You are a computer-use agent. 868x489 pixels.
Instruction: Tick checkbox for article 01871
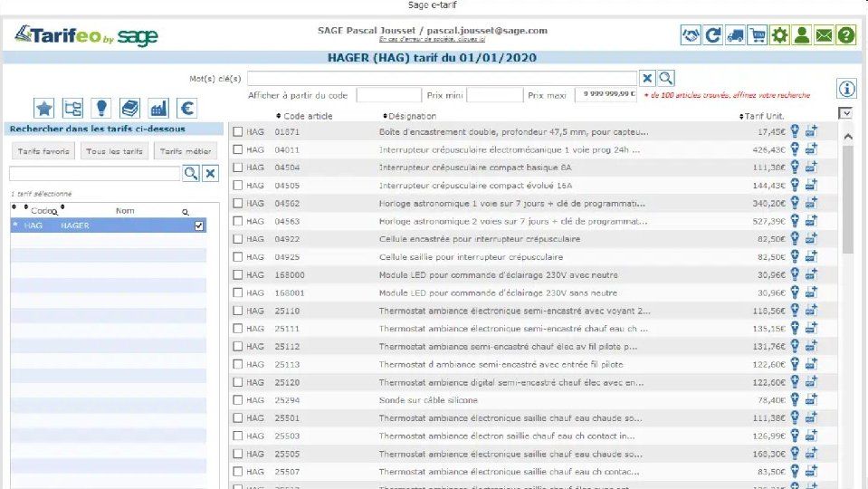(237, 132)
